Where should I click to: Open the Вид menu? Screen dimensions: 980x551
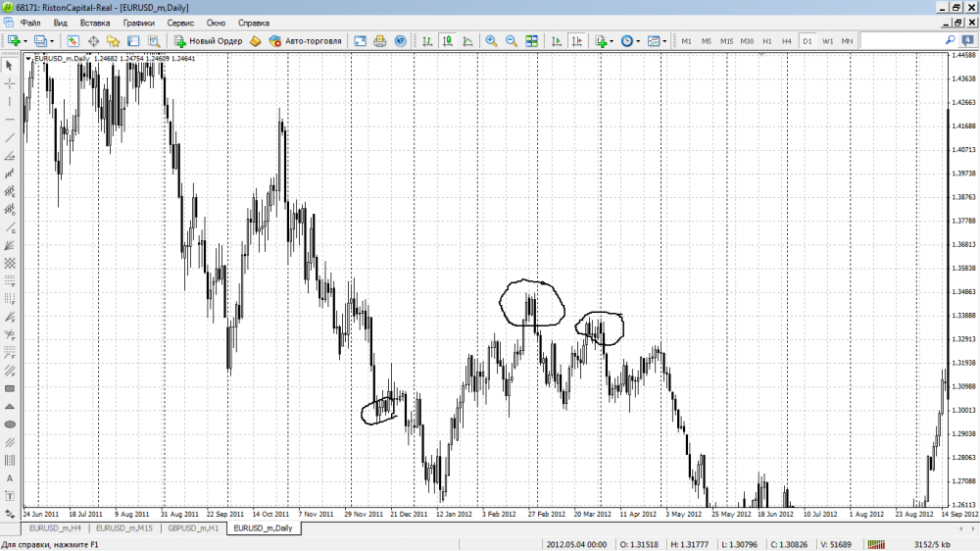click(61, 24)
